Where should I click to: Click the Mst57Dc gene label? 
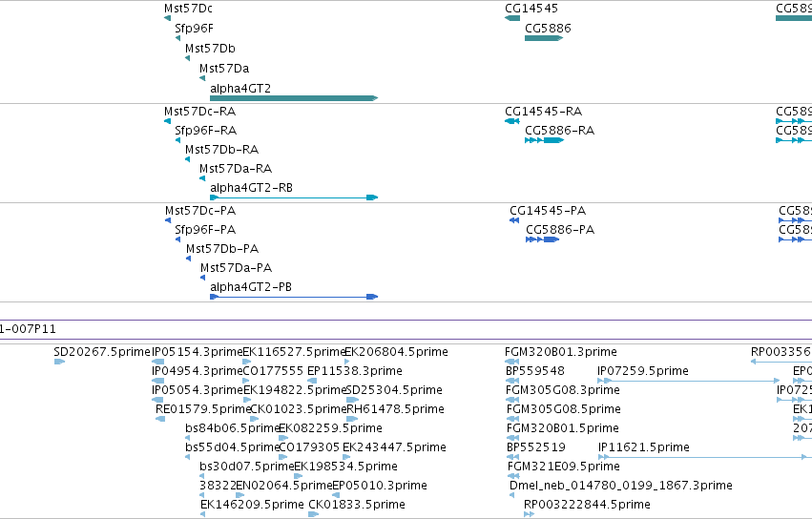click(188, 9)
